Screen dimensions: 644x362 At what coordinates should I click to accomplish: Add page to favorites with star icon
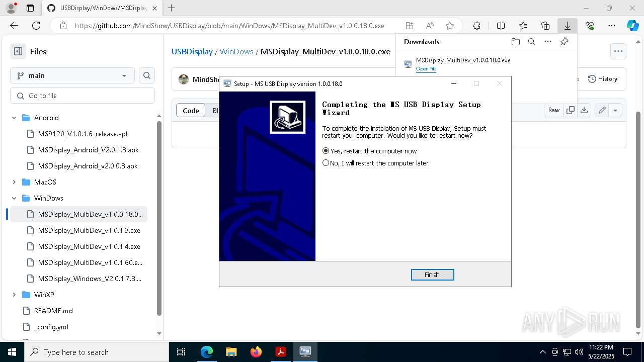450,26
